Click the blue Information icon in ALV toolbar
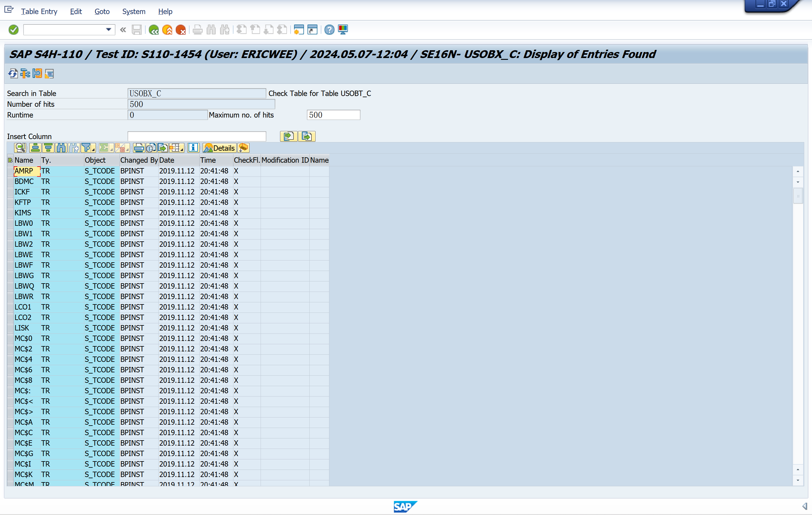 point(193,148)
